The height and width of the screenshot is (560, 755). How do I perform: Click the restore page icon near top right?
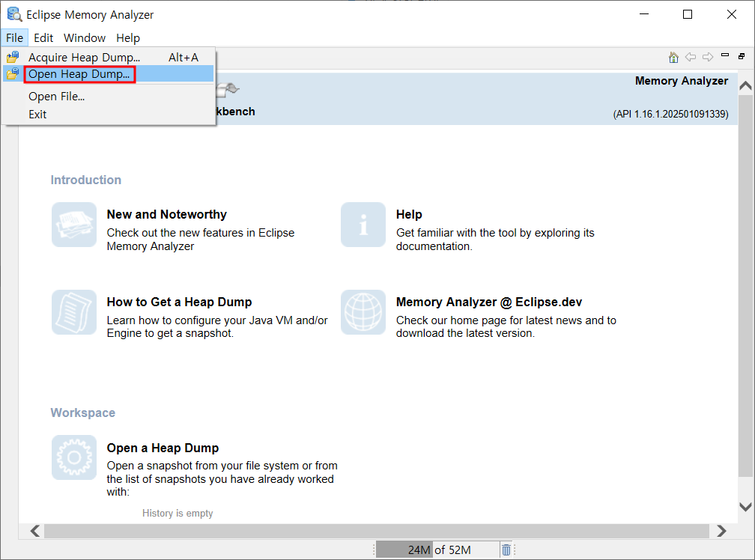point(741,55)
